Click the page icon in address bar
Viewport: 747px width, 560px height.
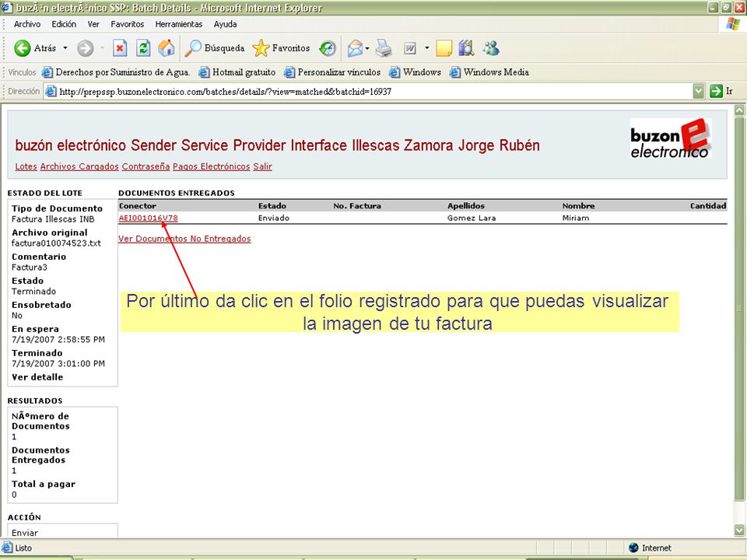(51, 92)
